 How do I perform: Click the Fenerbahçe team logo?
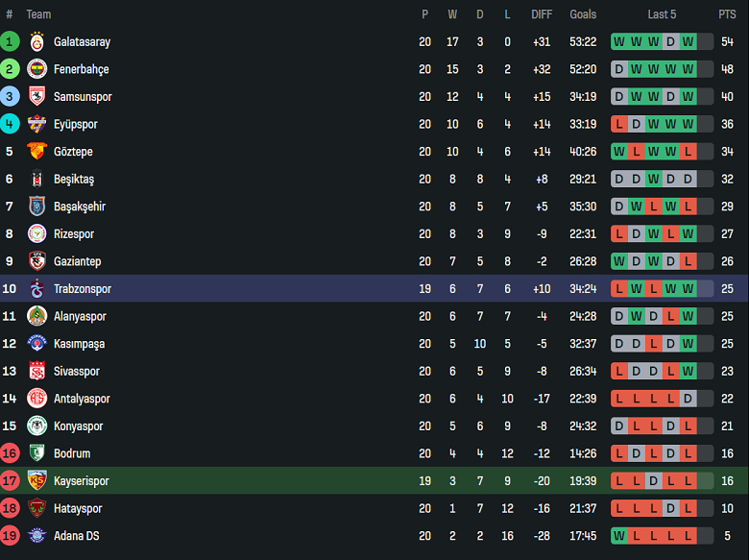point(37,69)
